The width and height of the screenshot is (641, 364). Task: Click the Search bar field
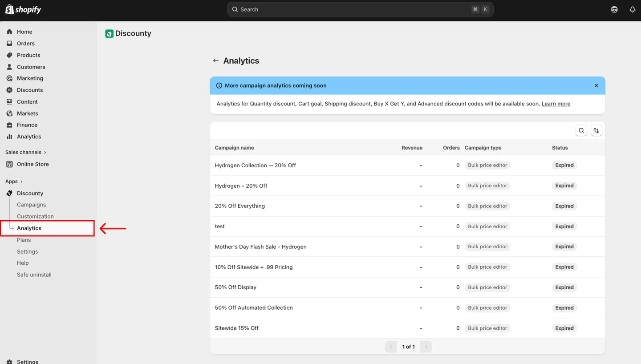[x=360, y=9]
